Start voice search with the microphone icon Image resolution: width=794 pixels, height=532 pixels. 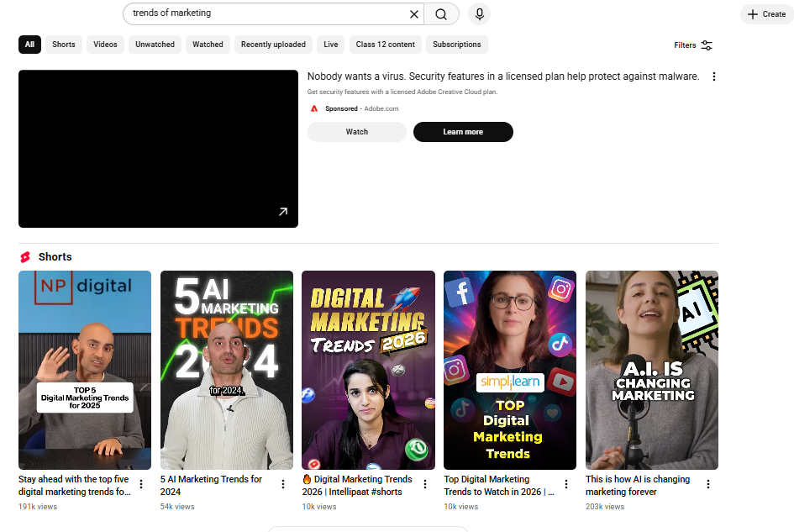tap(480, 14)
